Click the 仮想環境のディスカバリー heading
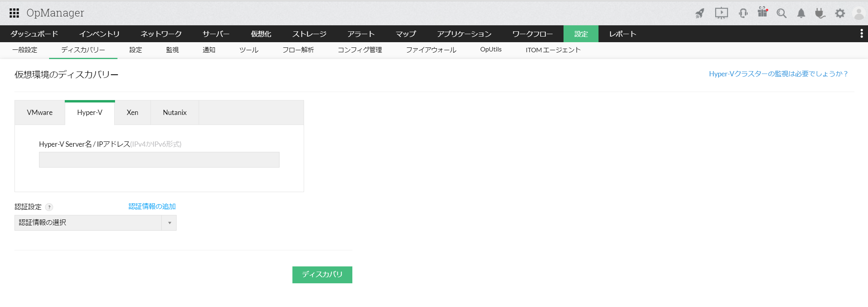 (x=66, y=75)
